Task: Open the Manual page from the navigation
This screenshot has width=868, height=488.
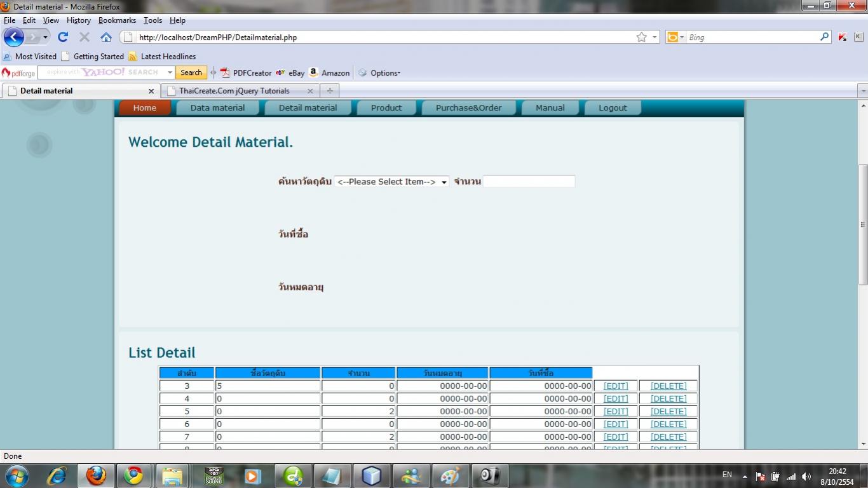Action: click(550, 108)
